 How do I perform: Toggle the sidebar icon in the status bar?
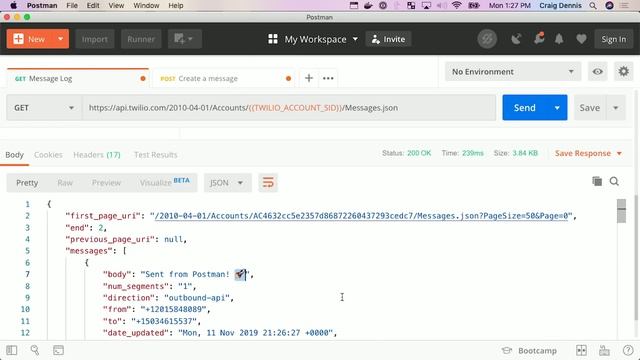click(x=12, y=350)
